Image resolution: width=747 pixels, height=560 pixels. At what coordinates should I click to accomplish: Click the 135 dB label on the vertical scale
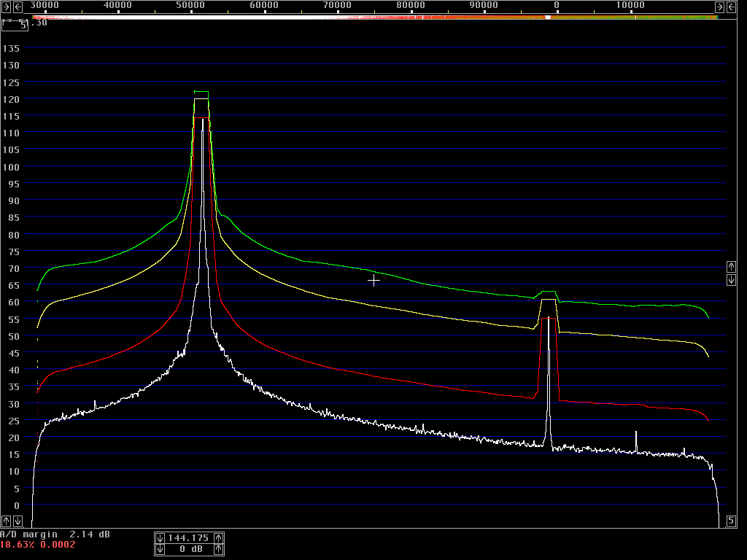[x=11, y=49]
